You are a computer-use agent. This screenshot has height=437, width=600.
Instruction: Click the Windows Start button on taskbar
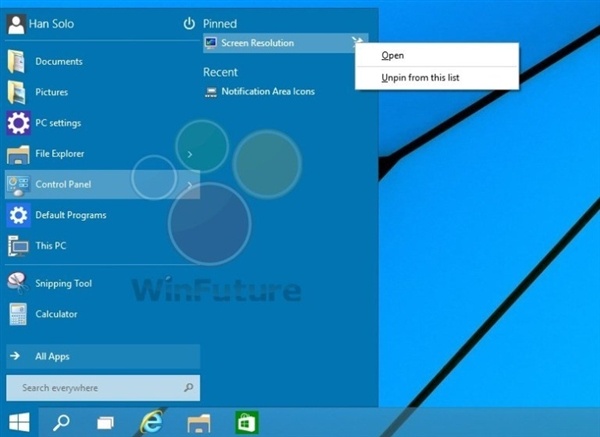click(19, 422)
